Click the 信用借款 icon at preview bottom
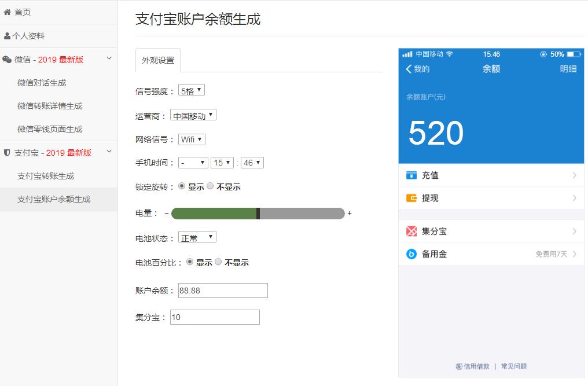 click(x=459, y=366)
